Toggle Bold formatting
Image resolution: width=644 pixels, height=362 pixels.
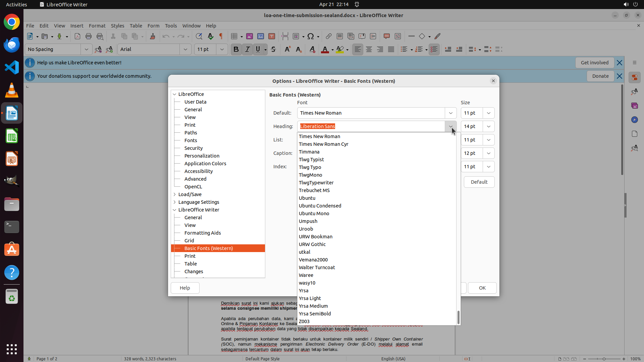(x=236, y=49)
